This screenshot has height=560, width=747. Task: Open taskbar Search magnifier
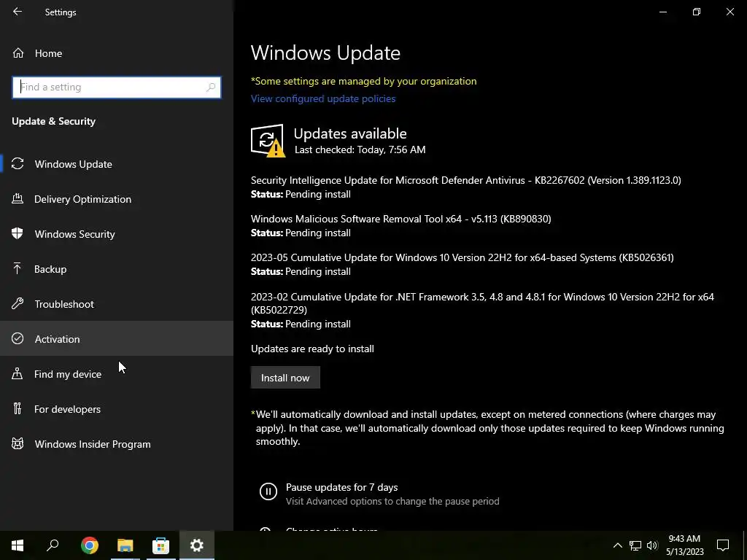pos(53,545)
